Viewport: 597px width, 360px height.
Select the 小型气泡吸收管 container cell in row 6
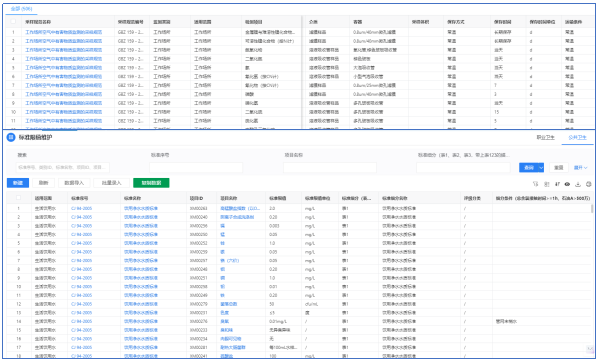368,76
